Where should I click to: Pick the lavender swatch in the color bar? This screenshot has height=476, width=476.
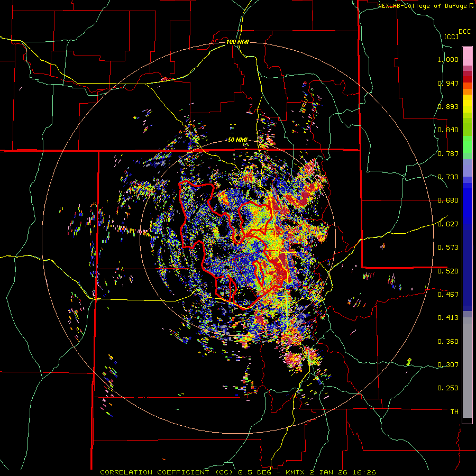467,168
